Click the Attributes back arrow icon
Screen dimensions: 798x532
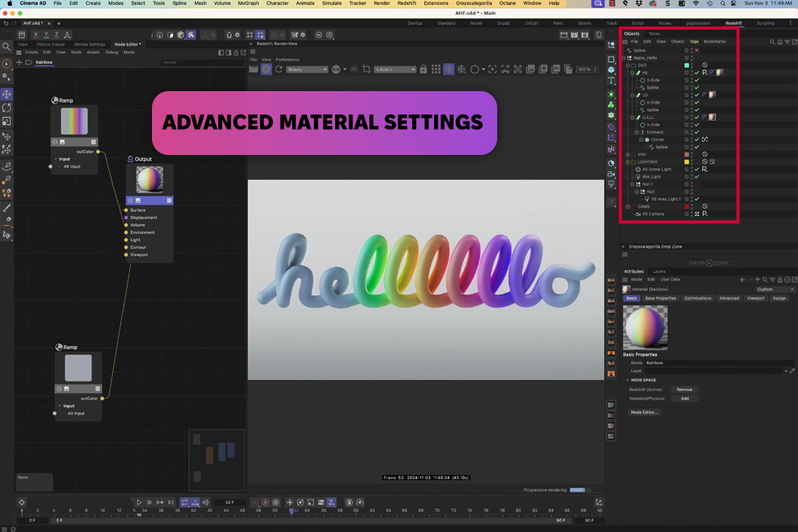coord(743,280)
